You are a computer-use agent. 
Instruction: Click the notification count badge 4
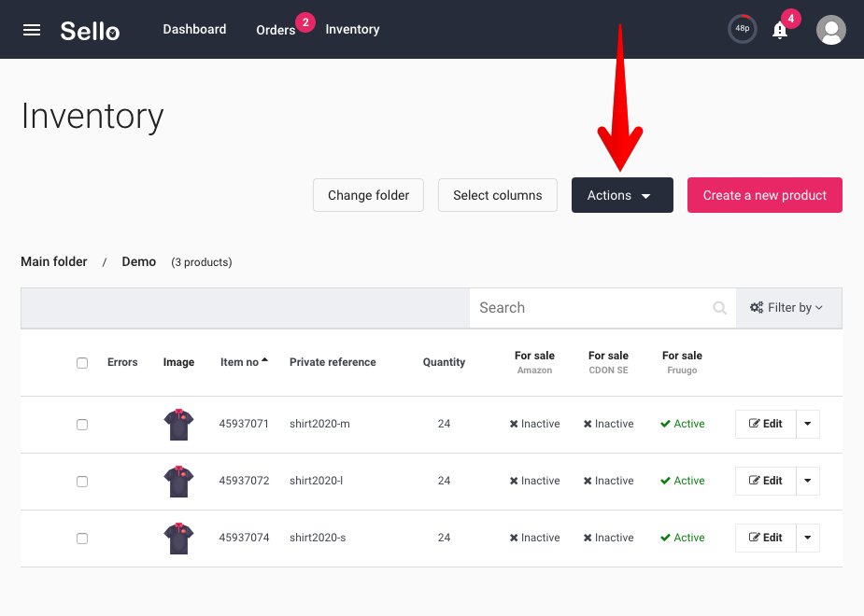791,18
